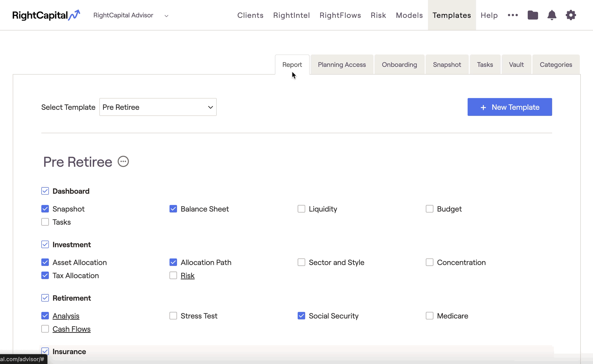
Task: Click the Pre Retiree heading text
Action: tap(78, 162)
